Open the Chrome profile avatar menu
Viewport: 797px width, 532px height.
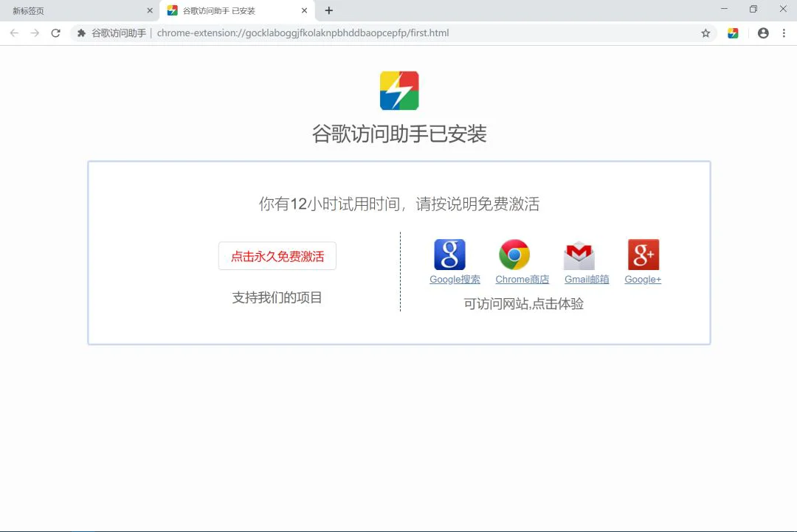tap(763, 33)
